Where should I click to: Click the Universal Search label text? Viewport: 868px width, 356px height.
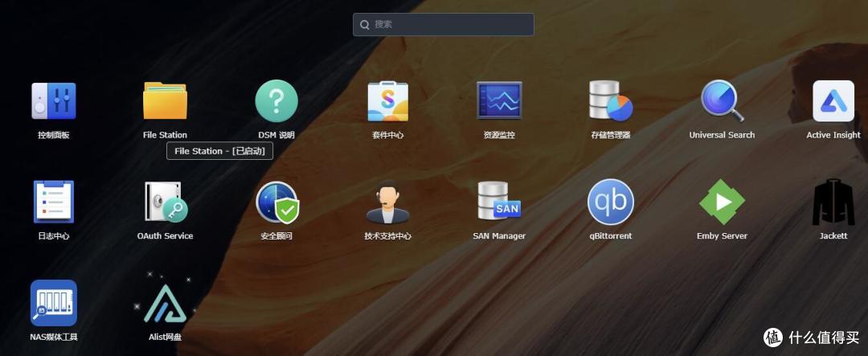[722, 135]
